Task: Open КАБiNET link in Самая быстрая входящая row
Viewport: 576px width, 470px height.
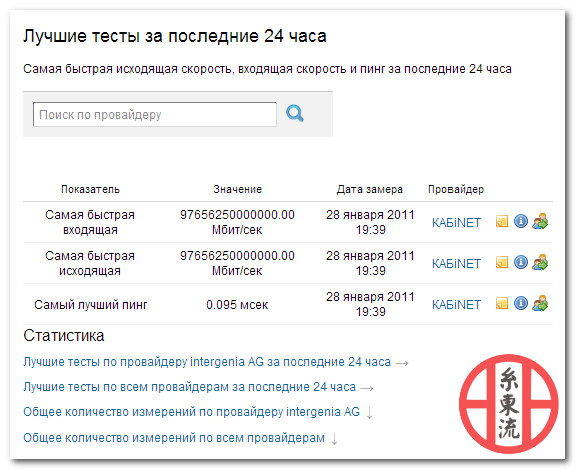Action: (x=456, y=223)
